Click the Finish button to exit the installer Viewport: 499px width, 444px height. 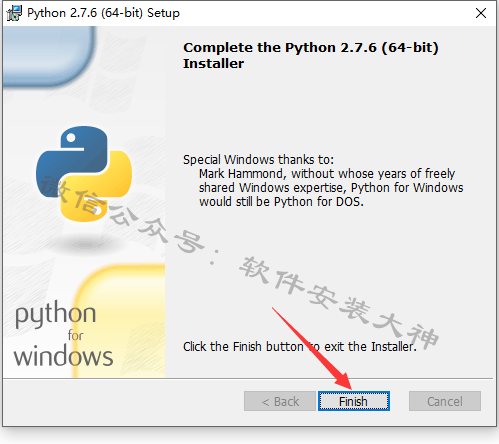[354, 401]
